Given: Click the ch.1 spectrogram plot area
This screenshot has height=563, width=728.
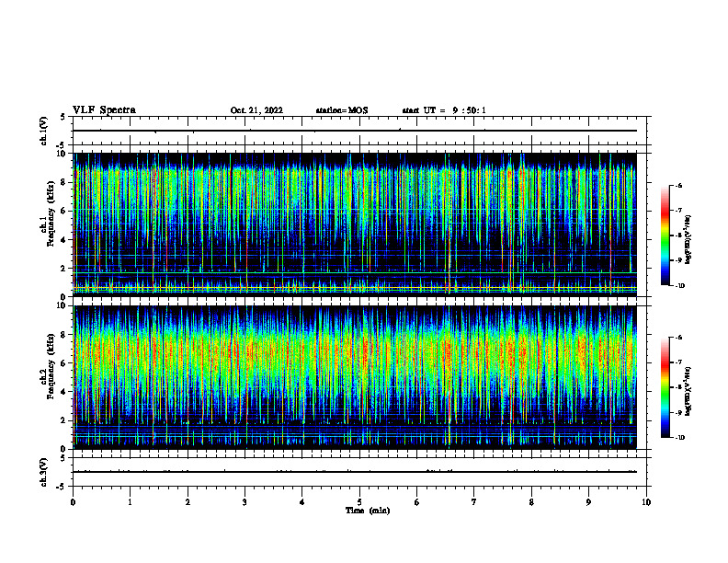Looking at the screenshot, I should tap(355, 224).
